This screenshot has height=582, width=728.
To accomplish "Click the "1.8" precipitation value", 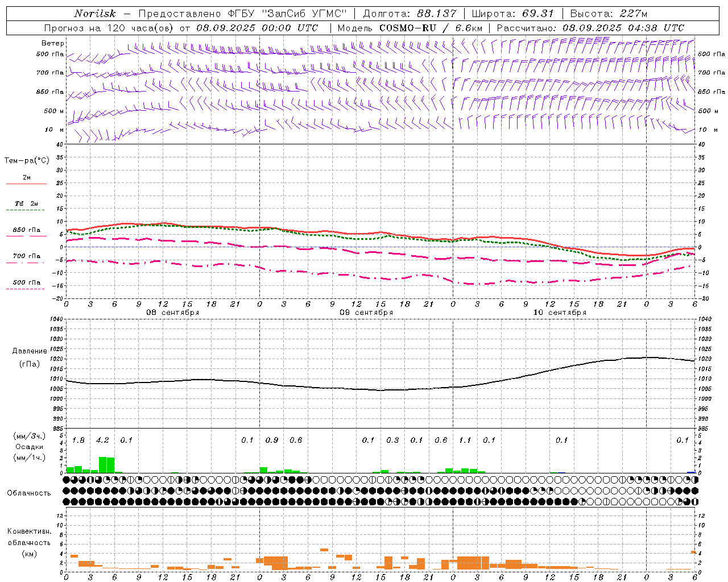I will point(78,440).
